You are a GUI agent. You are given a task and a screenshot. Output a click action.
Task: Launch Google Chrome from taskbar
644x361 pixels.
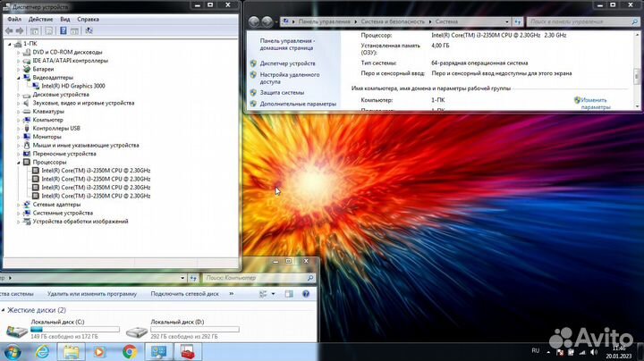pyautogui.click(x=130, y=352)
